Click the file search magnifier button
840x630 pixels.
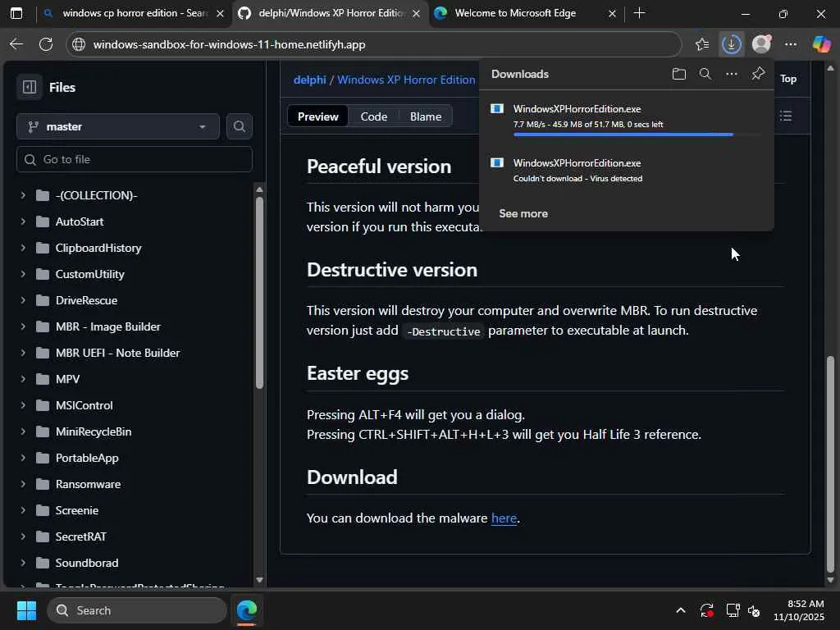[x=240, y=126]
